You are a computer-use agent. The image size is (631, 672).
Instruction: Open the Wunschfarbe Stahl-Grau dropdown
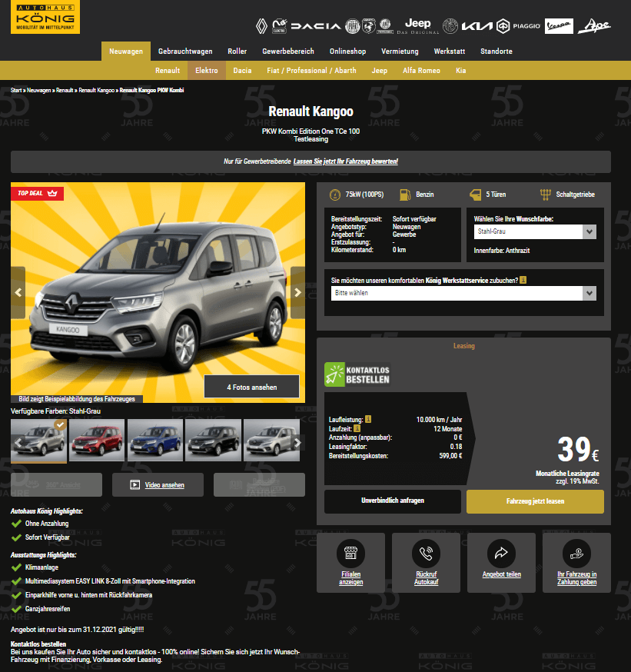(x=535, y=231)
